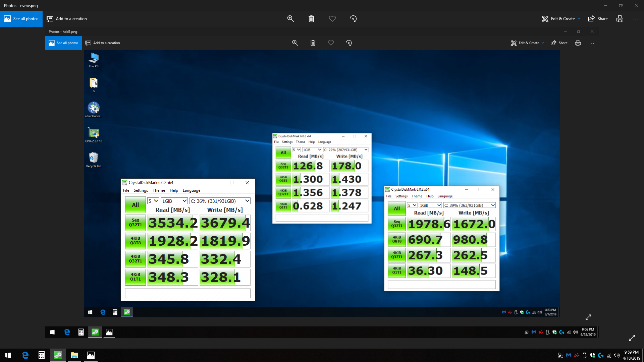Click See all photos in the inner hdd1.png window
Viewport: 644px width, 362px height.
(63, 43)
